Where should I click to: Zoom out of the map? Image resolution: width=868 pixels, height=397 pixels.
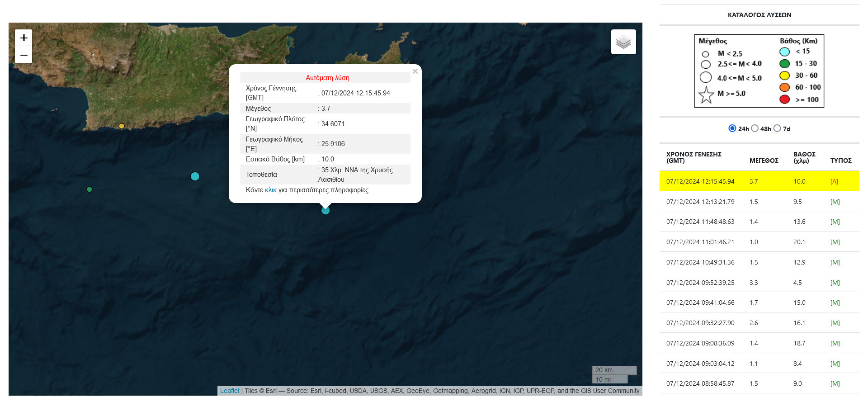tap(24, 55)
